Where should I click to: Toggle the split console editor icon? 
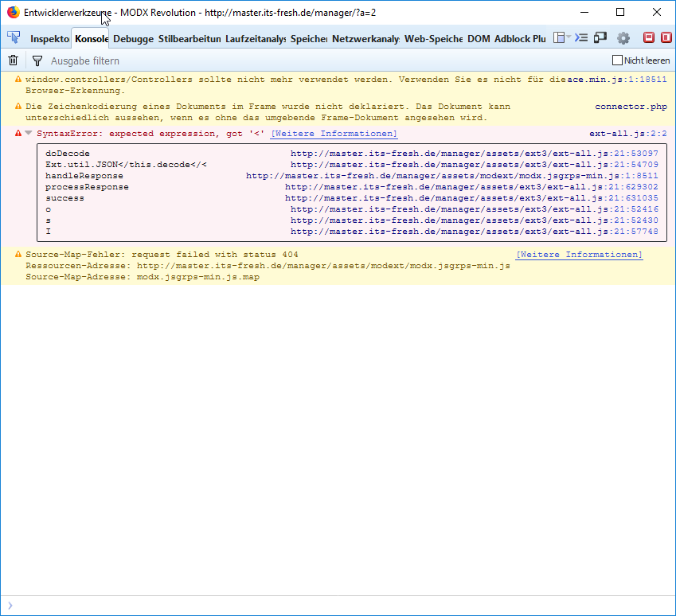tap(580, 37)
